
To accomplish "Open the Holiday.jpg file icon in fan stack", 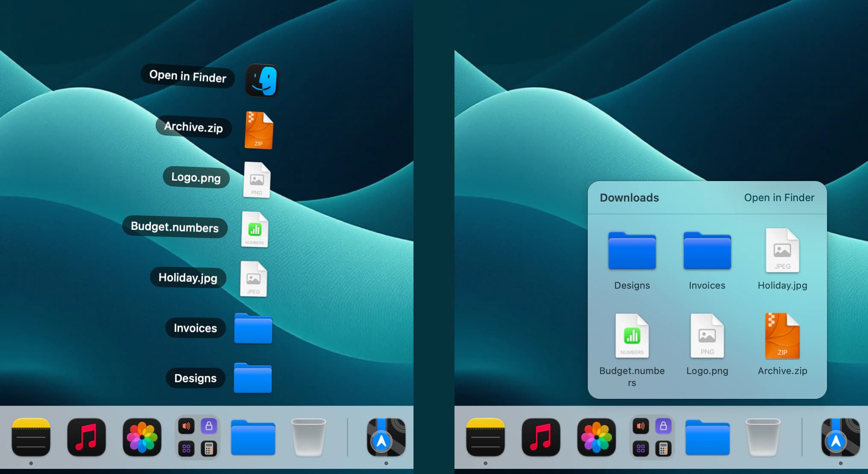I will tap(254, 279).
